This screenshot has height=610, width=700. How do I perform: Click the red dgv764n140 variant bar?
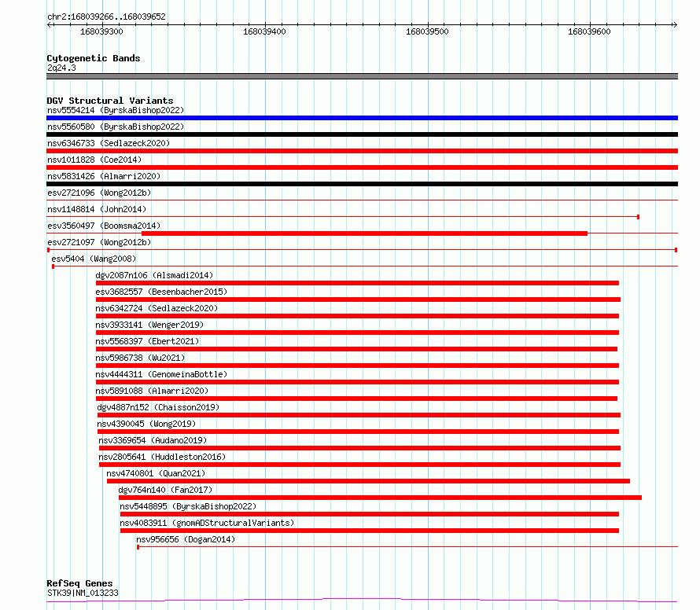point(380,498)
